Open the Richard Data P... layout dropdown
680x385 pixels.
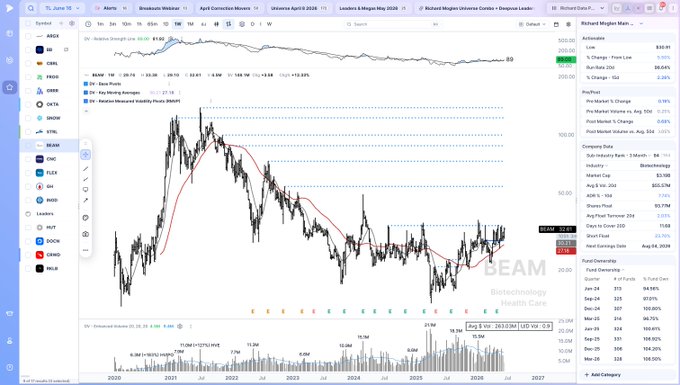[x=577, y=8]
